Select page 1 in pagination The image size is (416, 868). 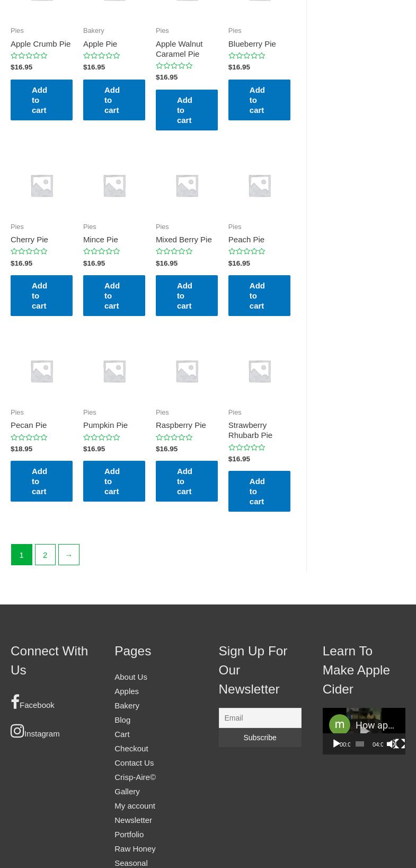[x=22, y=555]
